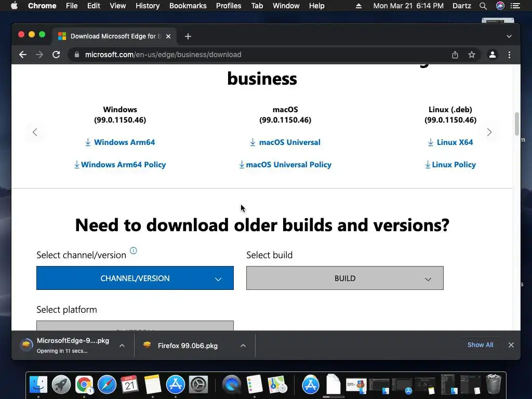The height and width of the screenshot is (399, 532).
Task: Open System Preferences from the Dock
Action: tap(198, 384)
